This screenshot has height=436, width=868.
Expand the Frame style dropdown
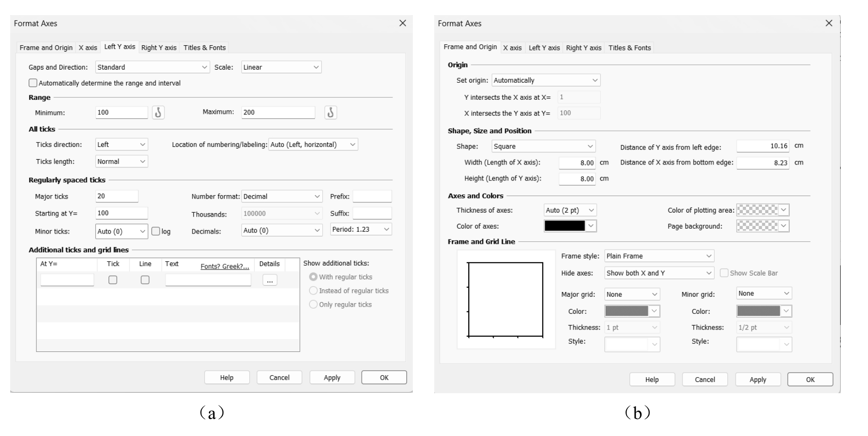[659, 256]
